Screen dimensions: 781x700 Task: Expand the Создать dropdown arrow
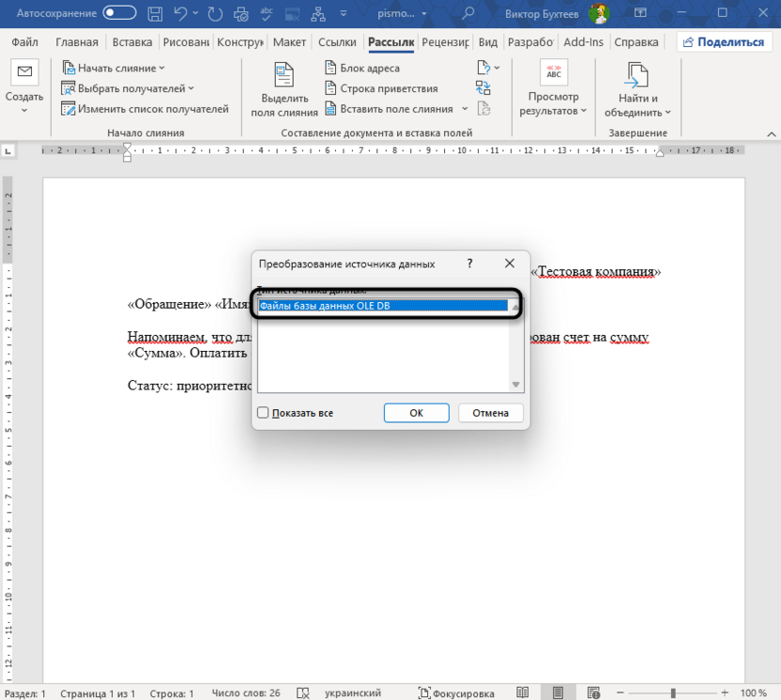tap(24, 110)
